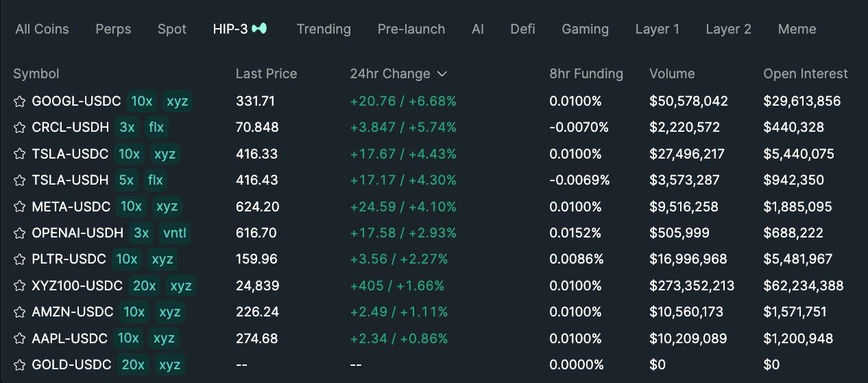Open the Gaming tab
This screenshot has width=868, height=383.
[x=585, y=30]
